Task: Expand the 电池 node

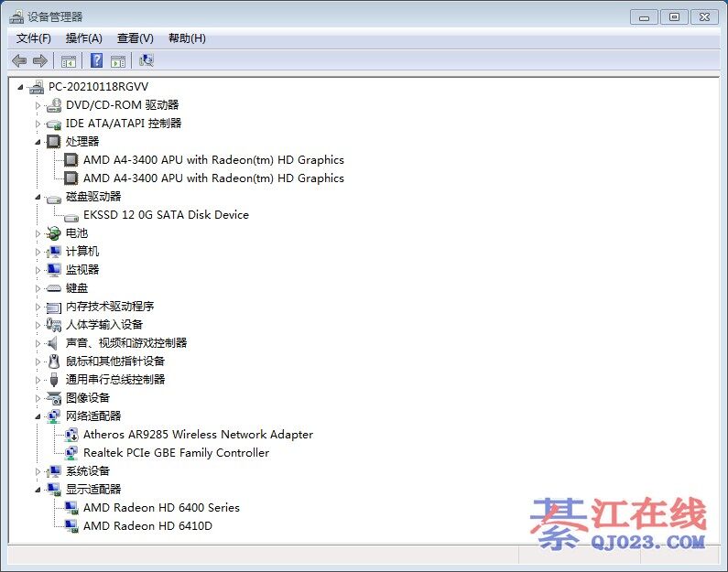Action: [x=38, y=233]
